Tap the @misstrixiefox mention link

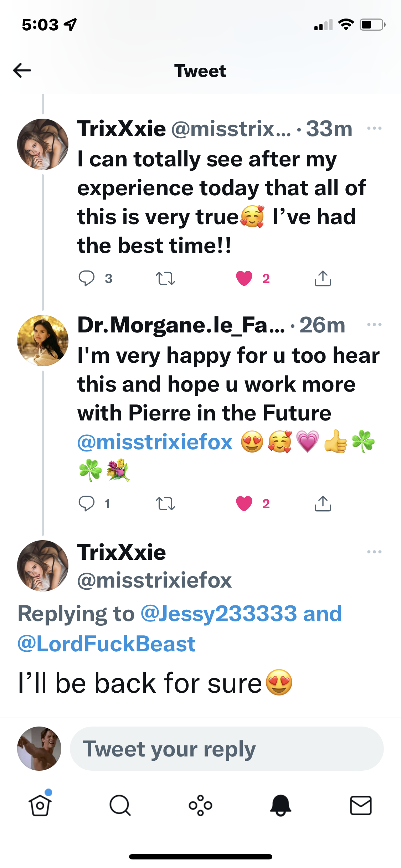[x=155, y=442]
